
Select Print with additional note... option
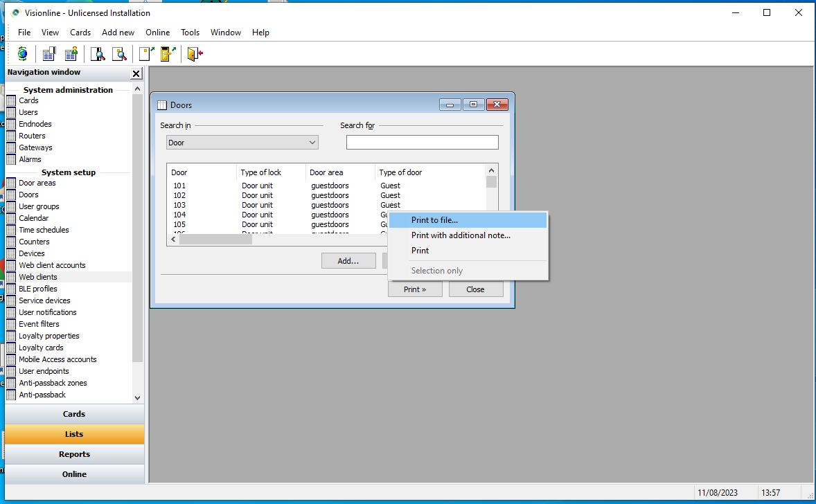click(x=461, y=235)
